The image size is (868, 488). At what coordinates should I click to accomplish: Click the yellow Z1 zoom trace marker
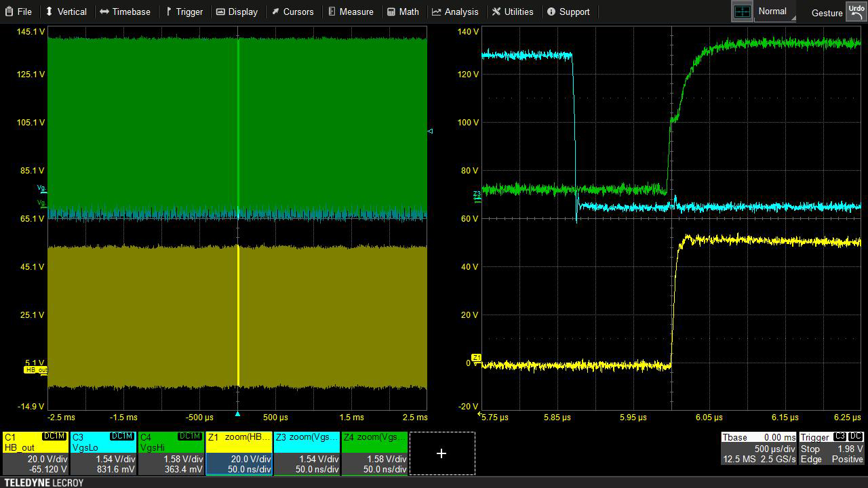coord(476,357)
